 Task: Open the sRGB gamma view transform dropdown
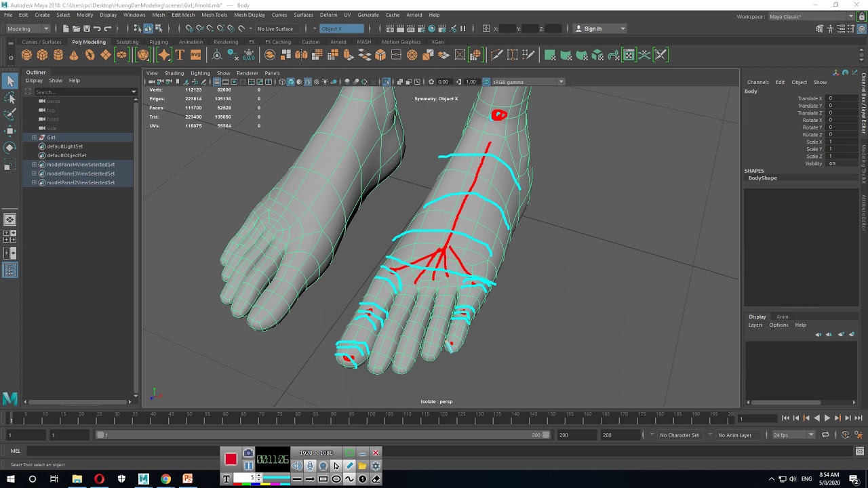pyautogui.click(x=528, y=82)
